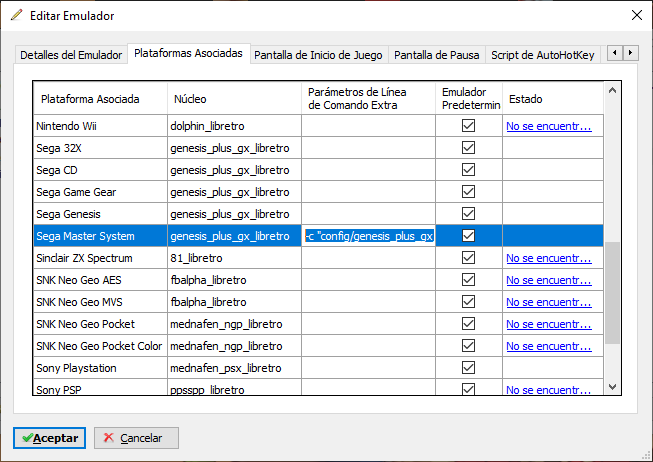Select the SNK Neo Geo AES platform cell
The image size is (653, 462).
pyautogui.click(x=100, y=280)
